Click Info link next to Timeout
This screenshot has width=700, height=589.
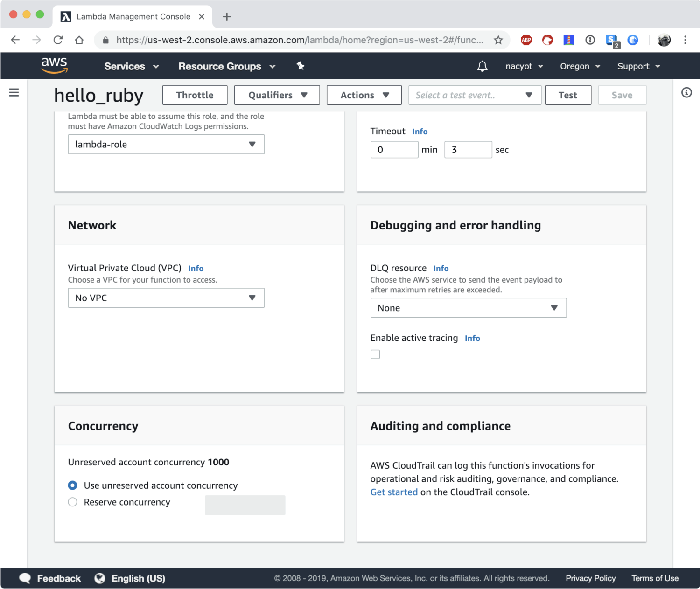[x=420, y=132]
